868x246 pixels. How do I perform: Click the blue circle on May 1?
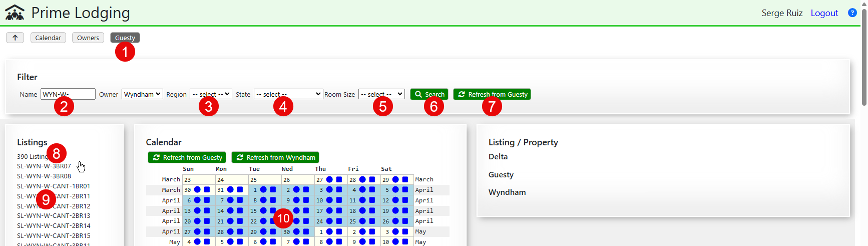[329, 232]
